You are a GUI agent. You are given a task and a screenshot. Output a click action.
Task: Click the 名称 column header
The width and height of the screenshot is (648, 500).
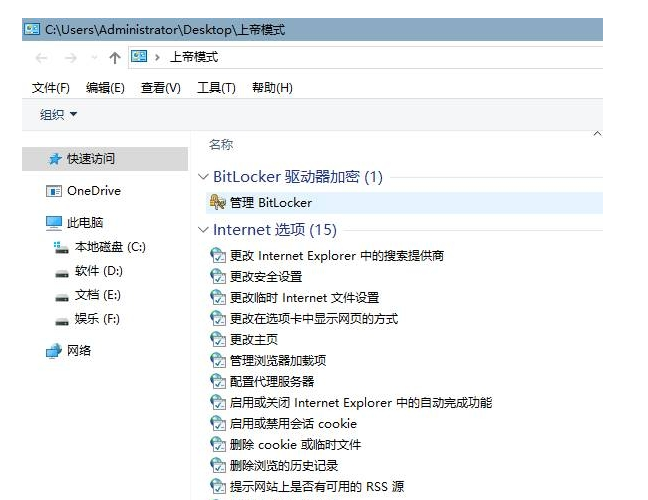(221, 145)
